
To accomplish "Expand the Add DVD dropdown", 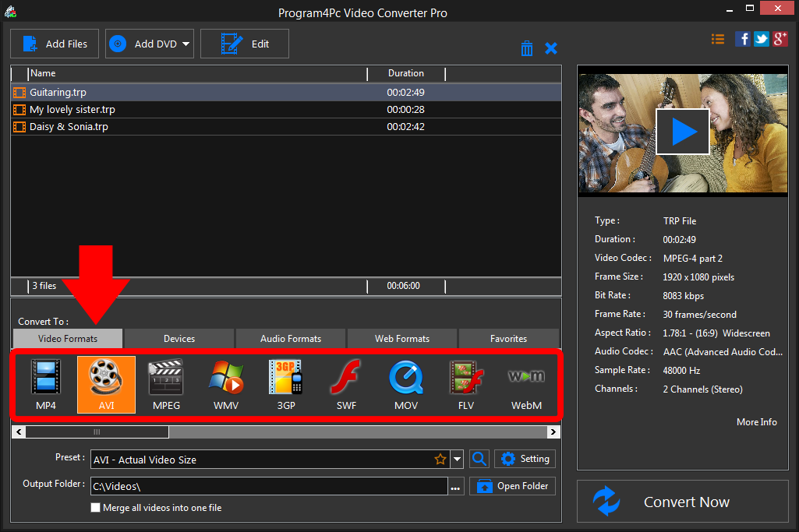I will pos(186,44).
